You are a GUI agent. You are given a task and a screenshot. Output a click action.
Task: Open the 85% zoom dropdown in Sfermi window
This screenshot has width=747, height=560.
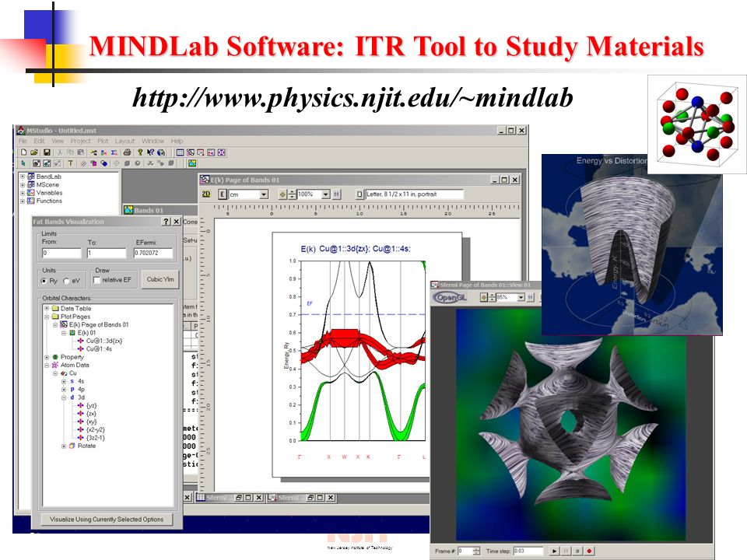pos(521,297)
